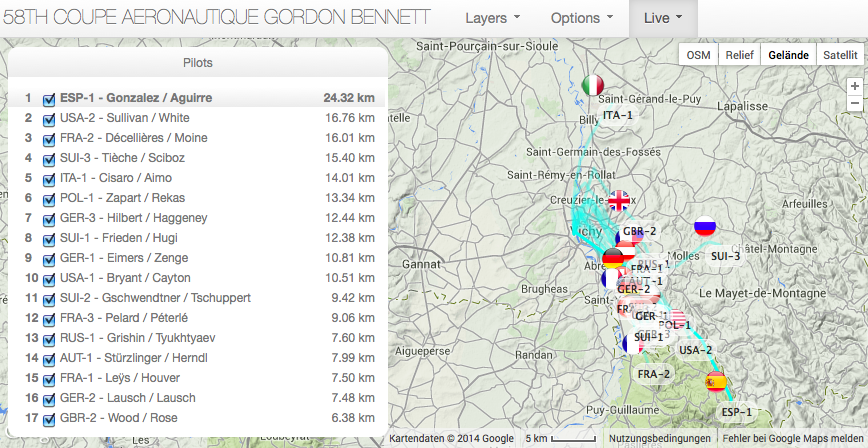
Task: Toggle the GBR-2 Wood / Rose checkbox
Action: click(49, 419)
